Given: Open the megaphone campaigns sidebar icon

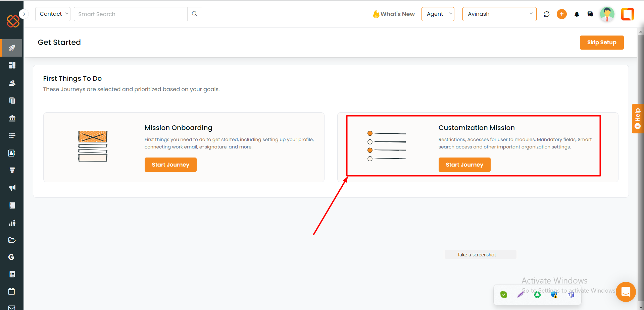Looking at the screenshot, I should click(12, 188).
